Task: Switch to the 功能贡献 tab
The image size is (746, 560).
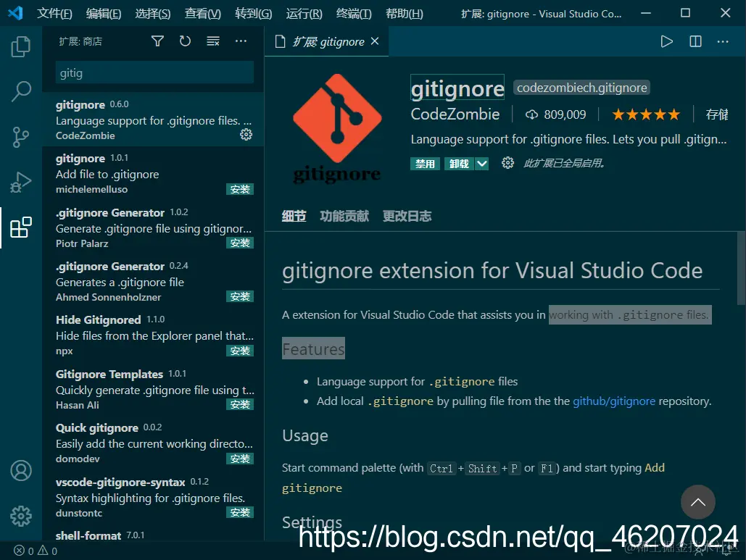Action: point(344,217)
